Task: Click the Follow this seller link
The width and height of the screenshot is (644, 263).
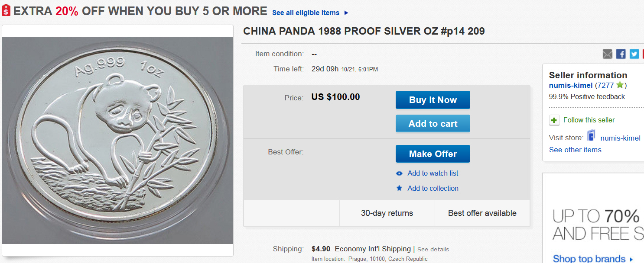Action: (589, 120)
